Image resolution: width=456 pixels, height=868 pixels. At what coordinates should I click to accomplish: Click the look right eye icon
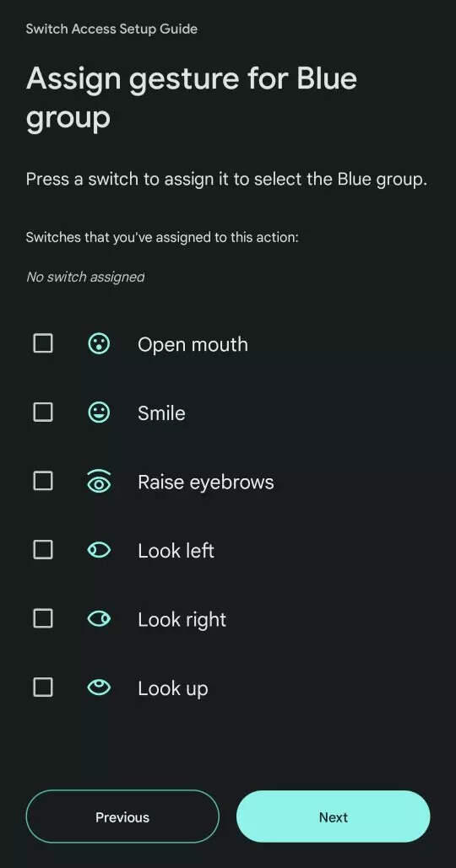99,619
